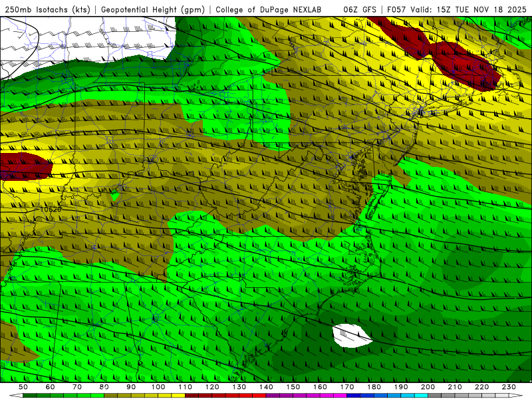Click the '220' value on the color scale
This screenshot has width=532, height=399.
481,387
